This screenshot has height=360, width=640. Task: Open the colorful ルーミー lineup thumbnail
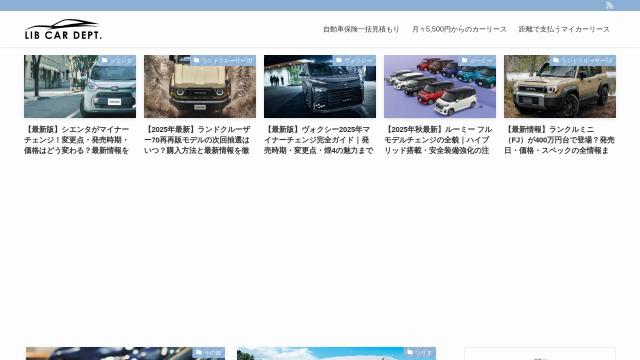[x=440, y=87]
